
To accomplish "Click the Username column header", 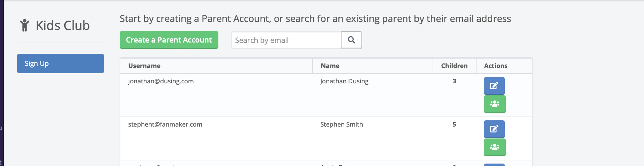I will [x=144, y=66].
